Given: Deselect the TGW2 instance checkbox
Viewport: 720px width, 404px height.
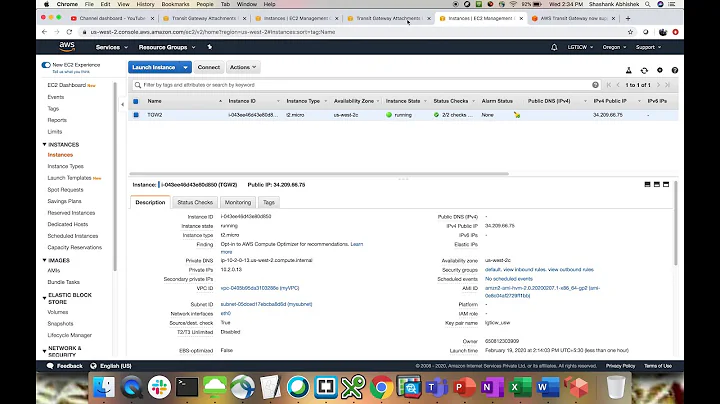Looking at the screenshot, I should click(136, 115).
